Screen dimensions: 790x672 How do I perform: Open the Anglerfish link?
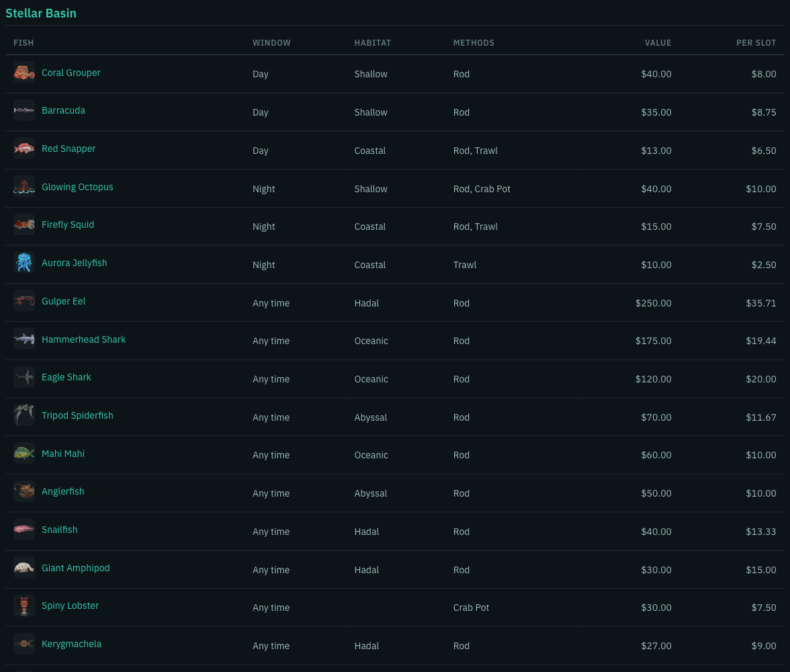point(63,491)
